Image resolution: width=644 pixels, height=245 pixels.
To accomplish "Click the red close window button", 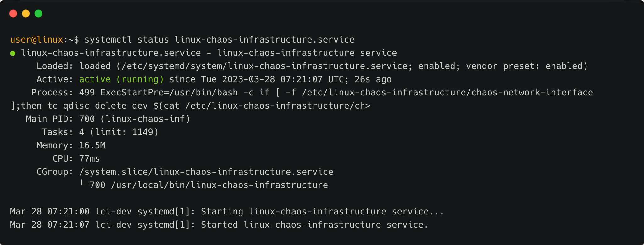I will [13, 14].
